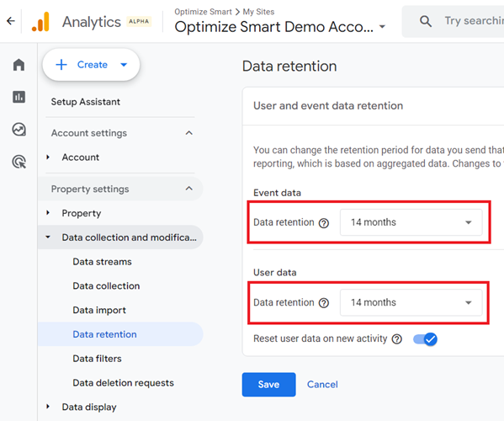
Task: Open the Reports bar chart icon
Action: tap(19, 97)
